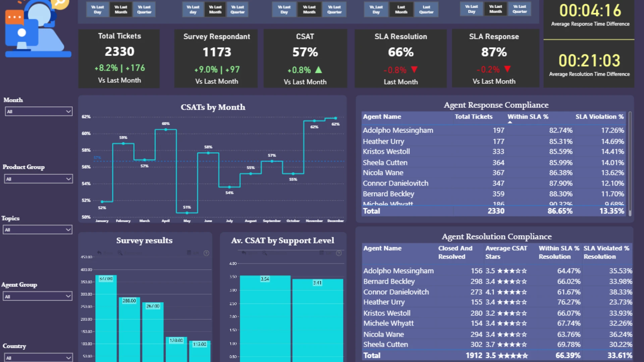Click the green up arrow on CSAT card

point(319,70)
